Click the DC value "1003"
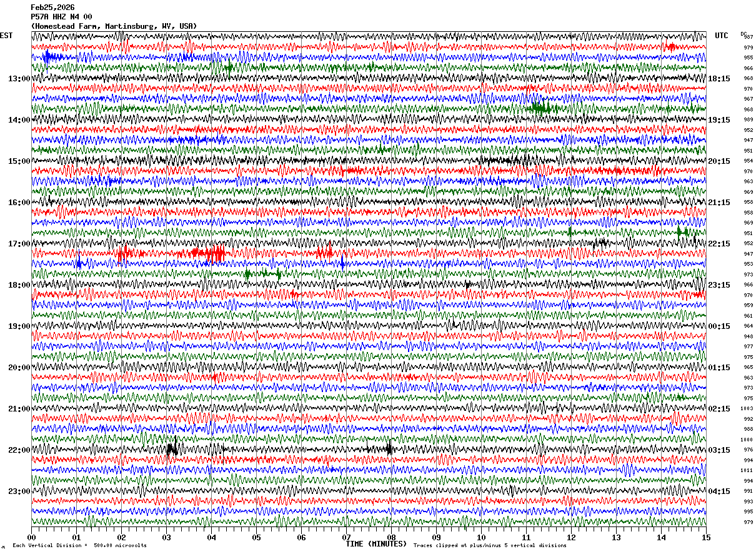Image resolution: width=756 pixels, height=554 pixels. click(747, 408)
